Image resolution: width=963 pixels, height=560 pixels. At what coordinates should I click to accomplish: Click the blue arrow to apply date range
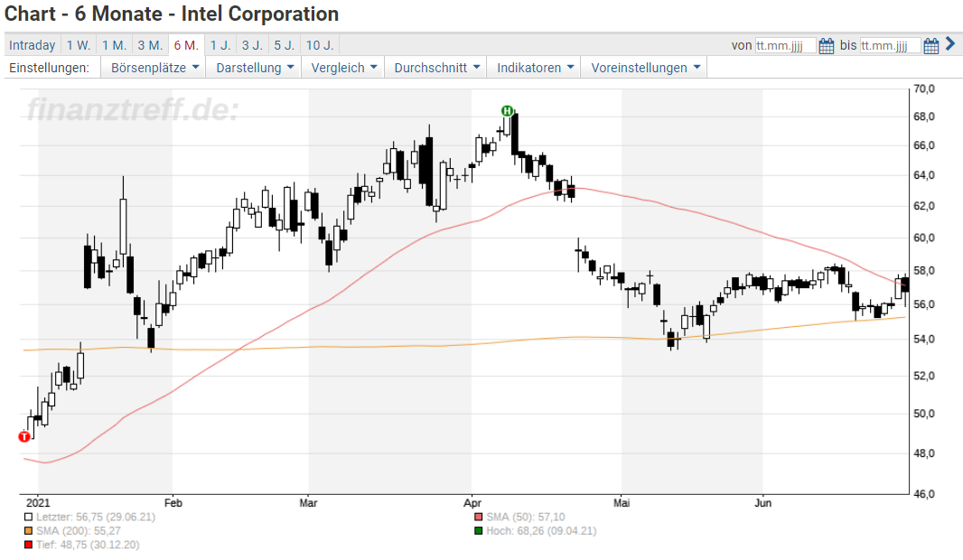point(950,43)
